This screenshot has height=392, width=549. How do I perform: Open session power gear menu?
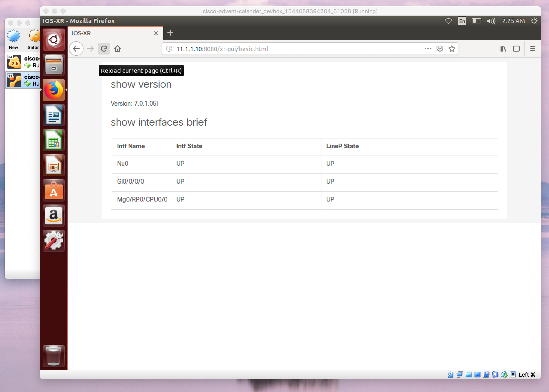534,21
